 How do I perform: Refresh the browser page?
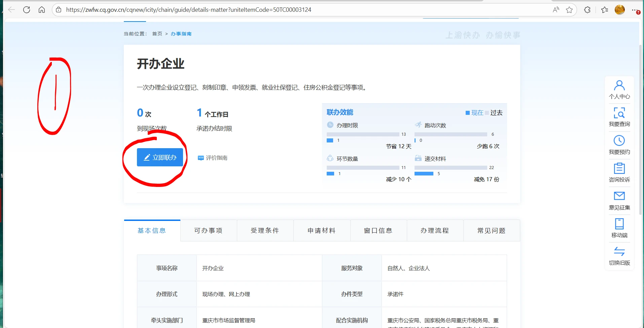pos(27,10)
